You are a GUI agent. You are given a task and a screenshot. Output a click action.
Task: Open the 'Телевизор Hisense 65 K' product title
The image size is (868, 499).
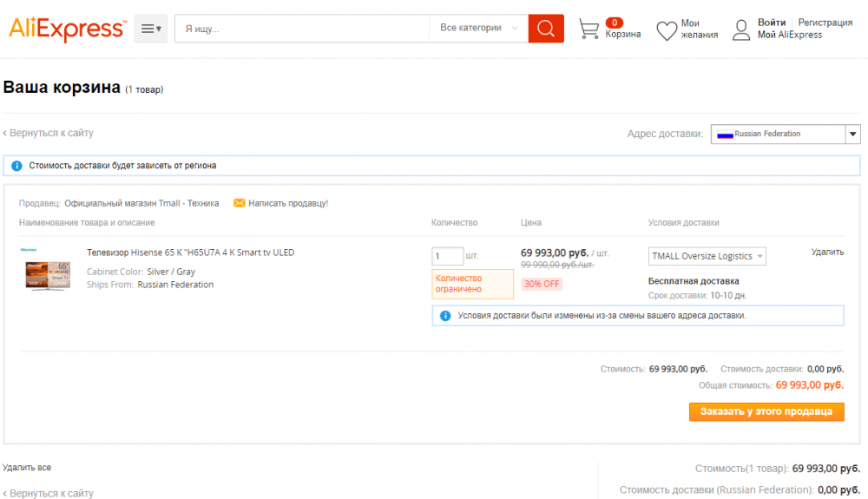point(190,253)
